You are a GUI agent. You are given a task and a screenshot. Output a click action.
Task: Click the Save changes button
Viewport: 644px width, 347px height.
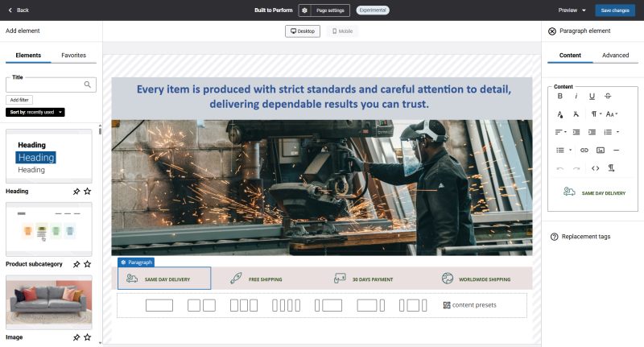click(x=615, y=10)
